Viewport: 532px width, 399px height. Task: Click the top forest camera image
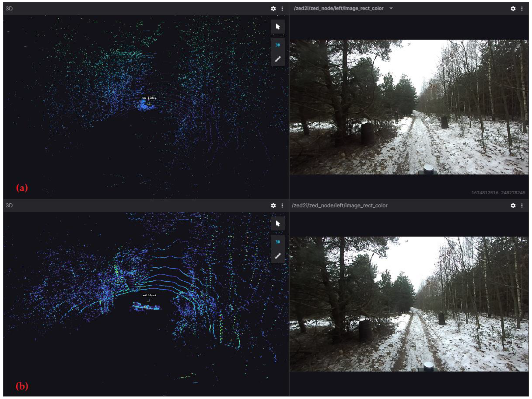coord(409,107)
